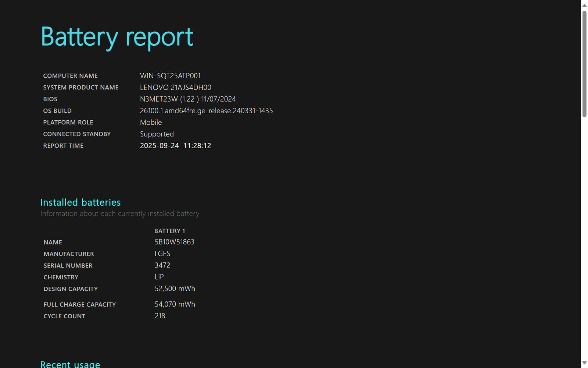Click the Recent usage heading
This screenshot has height=368, width=588.
[x=70, y=364]
